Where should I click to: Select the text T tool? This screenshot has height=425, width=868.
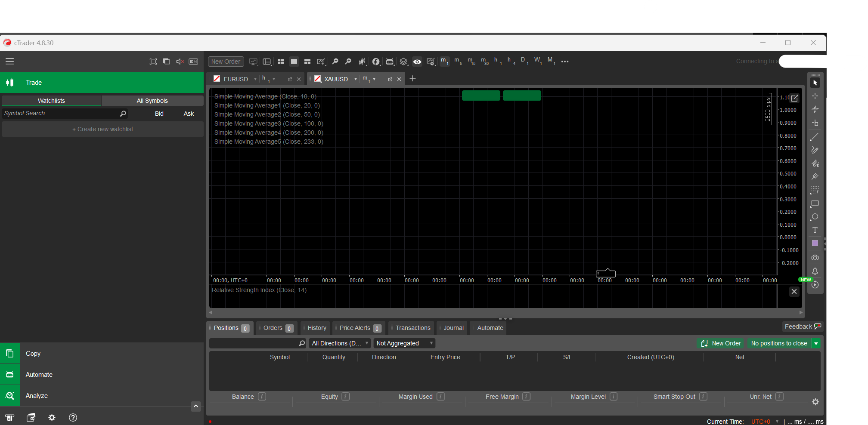[815, 230]
